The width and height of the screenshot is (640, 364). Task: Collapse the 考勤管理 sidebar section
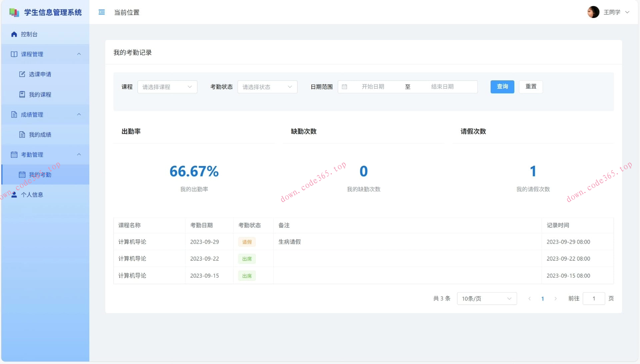[x=79, y=154]
